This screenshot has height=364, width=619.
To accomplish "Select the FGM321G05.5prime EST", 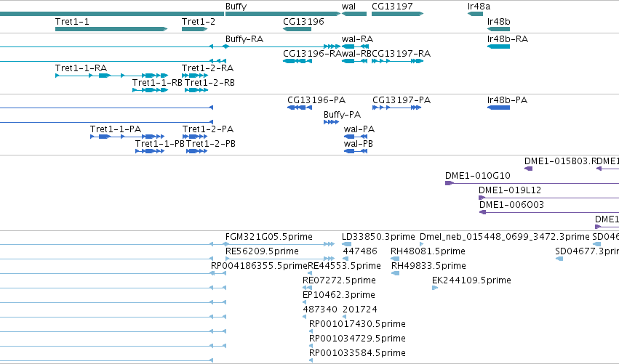I will 279,244.
